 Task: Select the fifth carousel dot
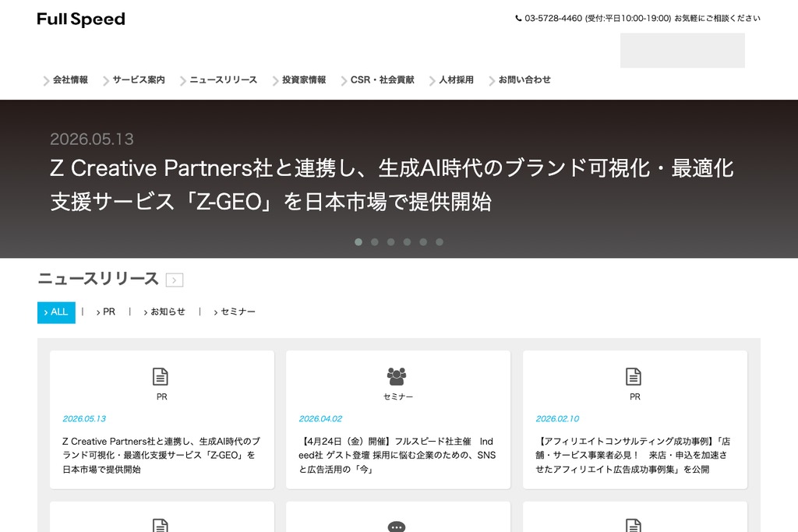click(x=423, y=242)
